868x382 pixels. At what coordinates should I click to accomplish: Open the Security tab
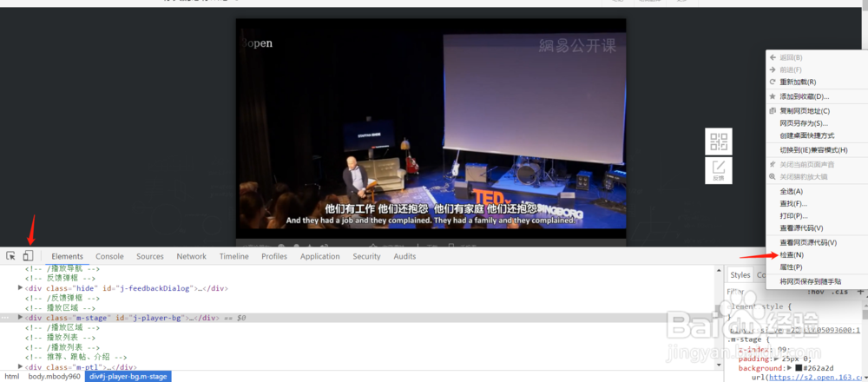366,256
